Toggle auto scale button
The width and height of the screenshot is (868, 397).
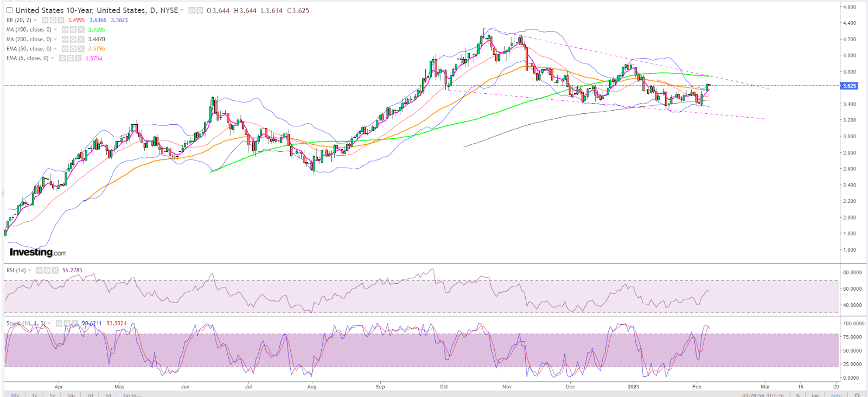coord(836,395)
